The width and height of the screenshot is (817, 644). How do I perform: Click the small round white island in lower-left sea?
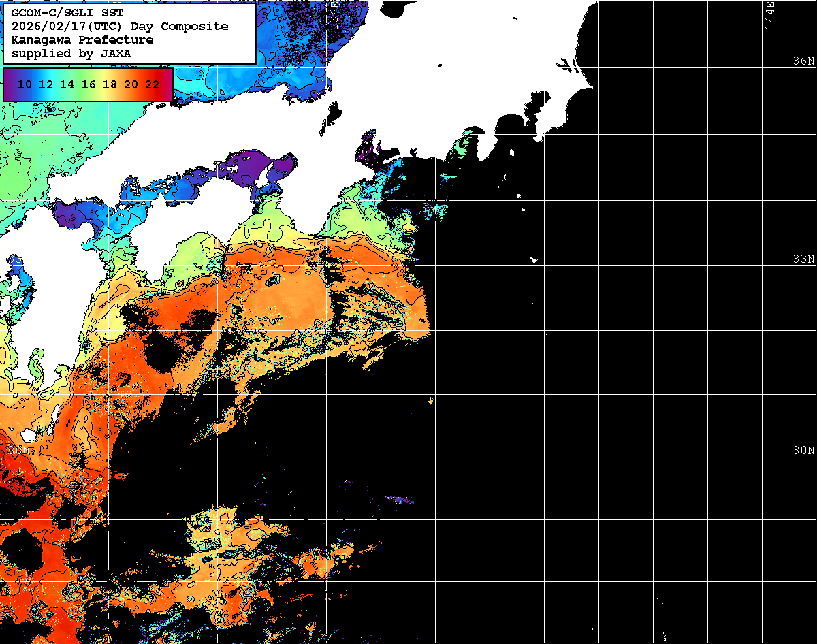click(29, 434)
